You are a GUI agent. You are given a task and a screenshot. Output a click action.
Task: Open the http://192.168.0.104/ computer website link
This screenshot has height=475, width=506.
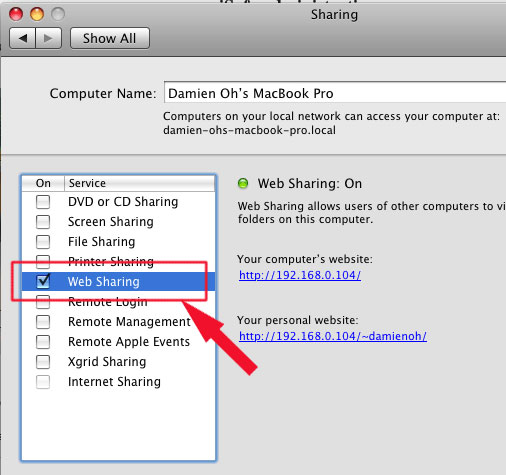point(300,275)
